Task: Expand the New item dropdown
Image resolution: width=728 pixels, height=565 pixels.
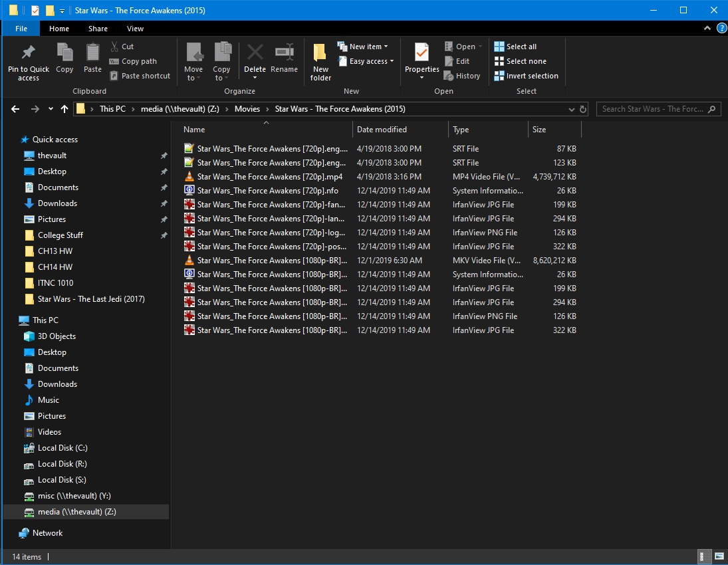Action: (363, 47)
